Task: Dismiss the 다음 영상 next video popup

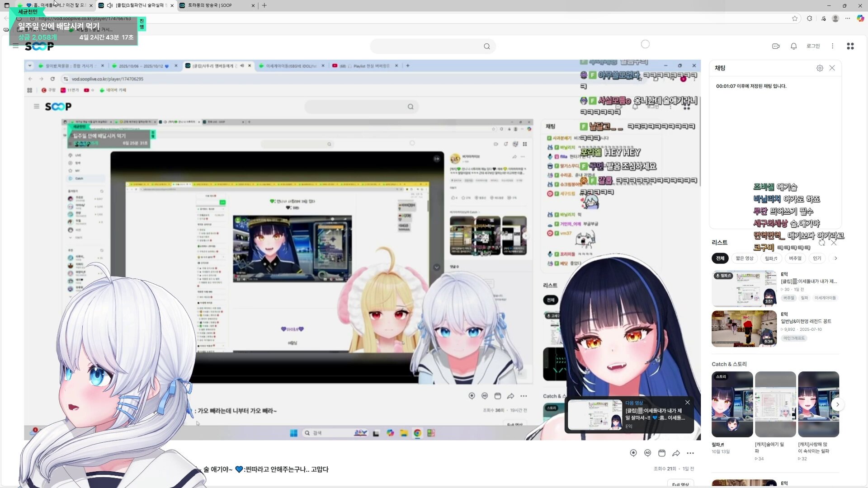Action: click(x=687, y=403)
